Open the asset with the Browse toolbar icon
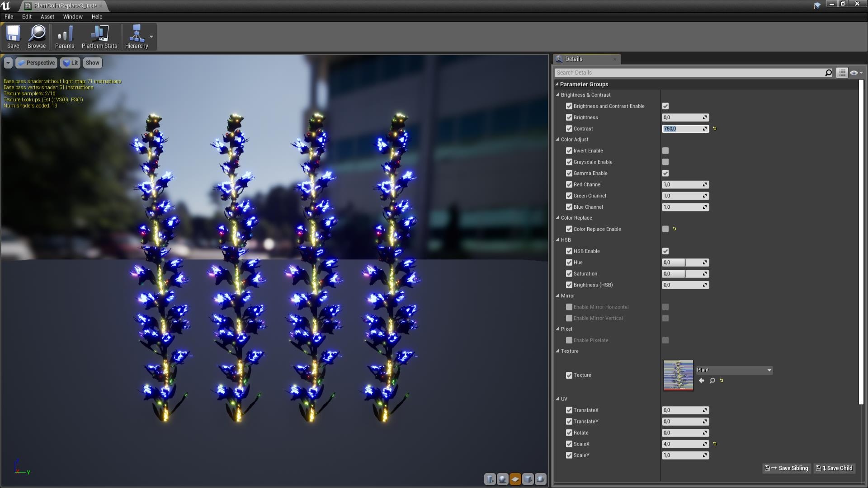868x488 pixels. pyautogui.click(x=37, y=36)
